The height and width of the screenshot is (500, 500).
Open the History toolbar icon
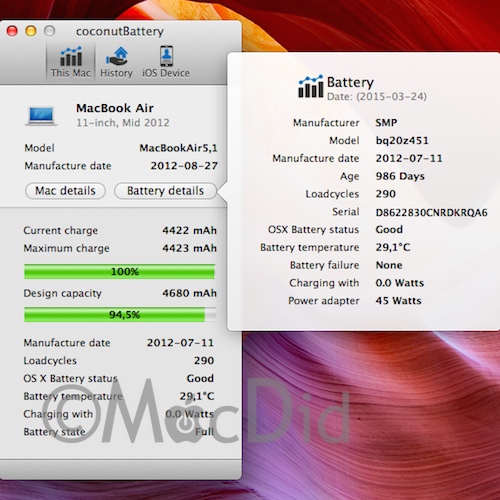pos(116,62)
